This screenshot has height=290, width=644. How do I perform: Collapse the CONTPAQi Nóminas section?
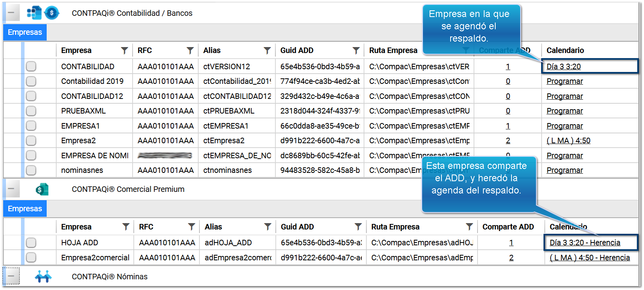tap(11, 276)
